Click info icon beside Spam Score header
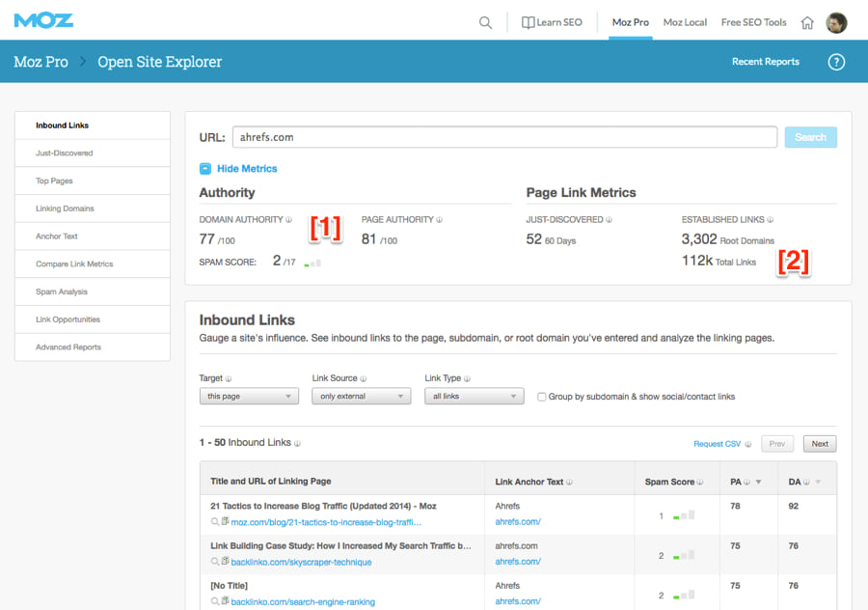 tap(700, 482)
